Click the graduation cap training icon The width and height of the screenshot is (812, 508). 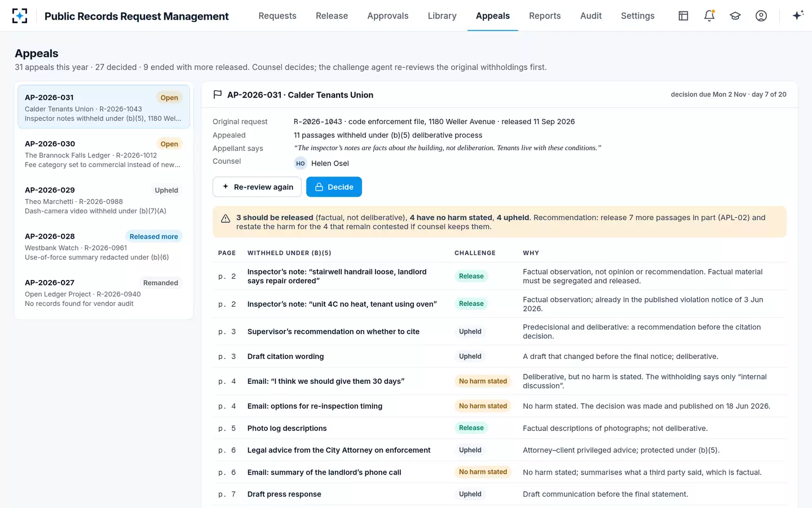735,16
